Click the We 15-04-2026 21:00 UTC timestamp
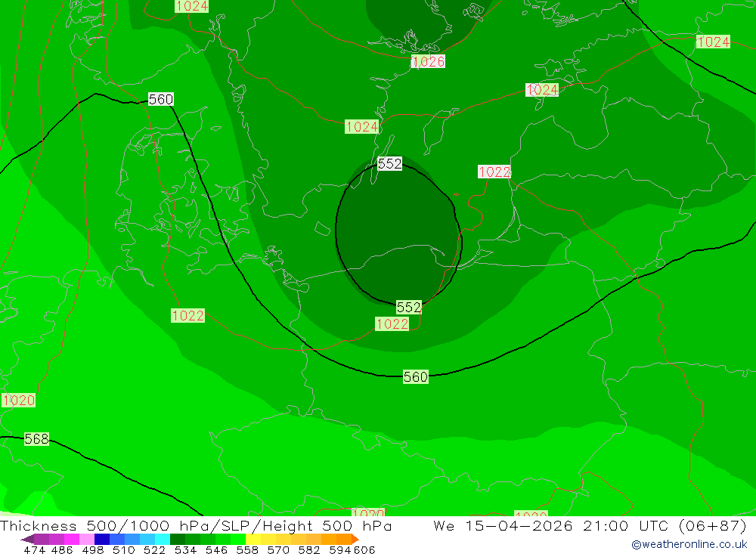The image size is (756, 554). 589,525
